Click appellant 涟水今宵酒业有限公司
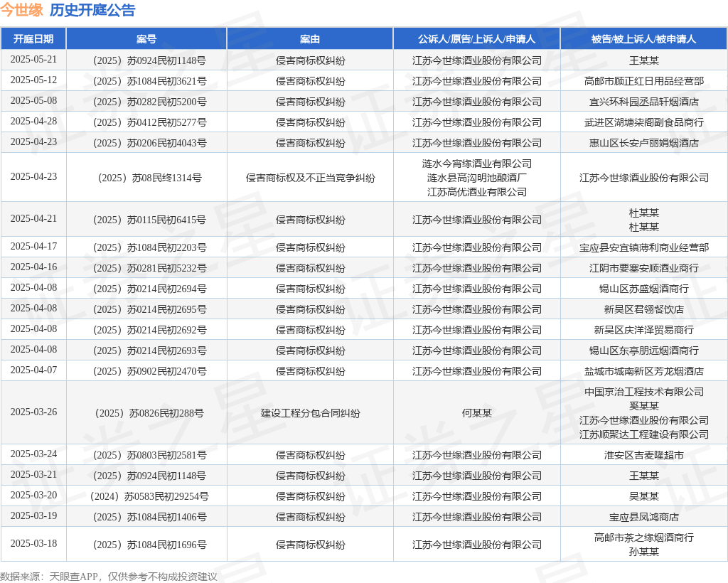The image size is (728, 583). (x=477, y=164)
